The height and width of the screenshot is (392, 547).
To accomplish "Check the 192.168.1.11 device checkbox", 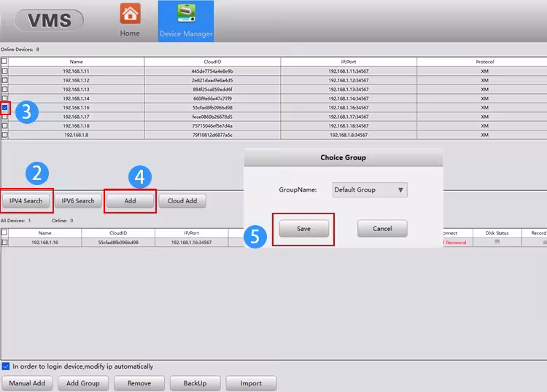I will coord(5,71).
